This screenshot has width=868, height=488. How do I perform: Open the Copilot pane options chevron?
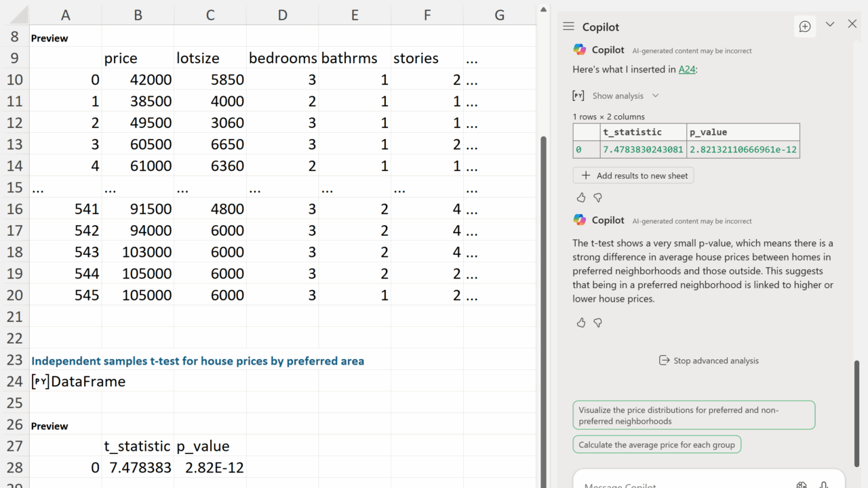click(829, 24)
